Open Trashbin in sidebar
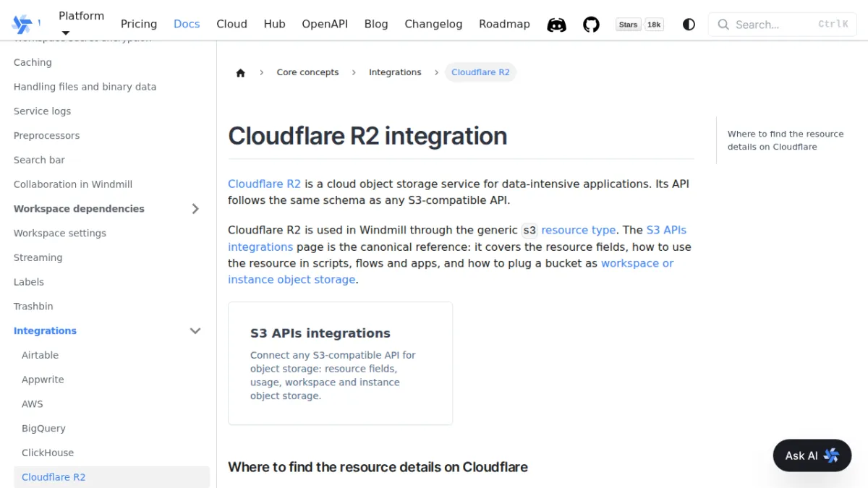Image resolution: width=868 pixels, height=488 pixels. pos(33,307)
